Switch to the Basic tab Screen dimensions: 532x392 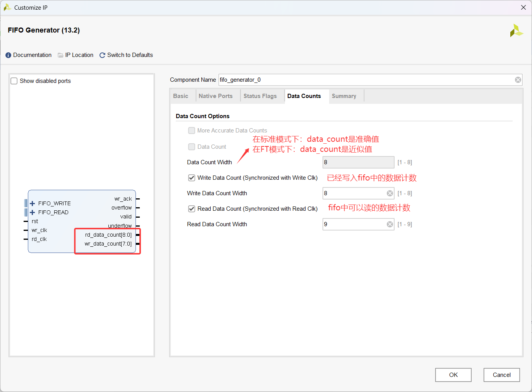(x=181, y=96)
